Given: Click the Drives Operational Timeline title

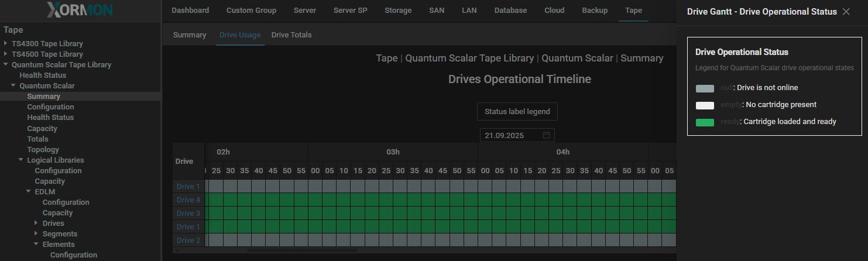Looking at the screenshot, I should (520, 79).
